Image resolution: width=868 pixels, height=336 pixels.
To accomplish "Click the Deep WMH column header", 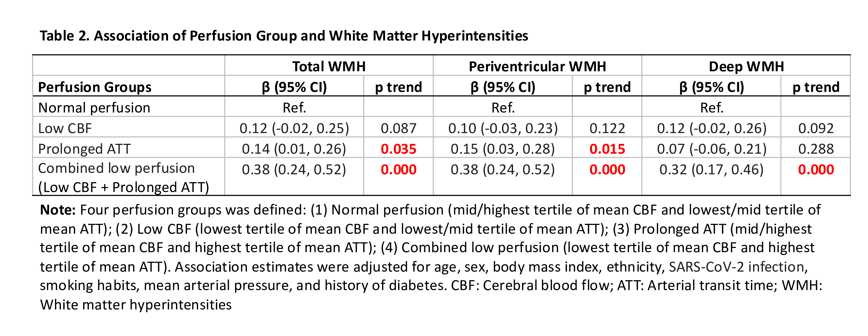I will click(746, 66).
